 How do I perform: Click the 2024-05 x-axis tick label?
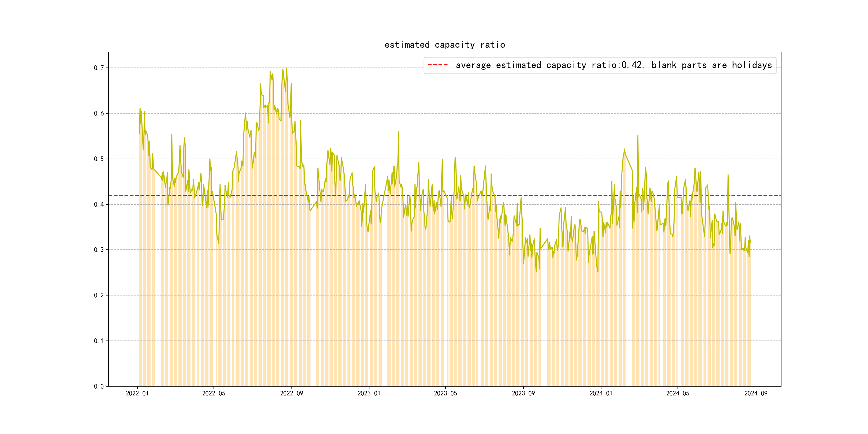click(677, 393)
